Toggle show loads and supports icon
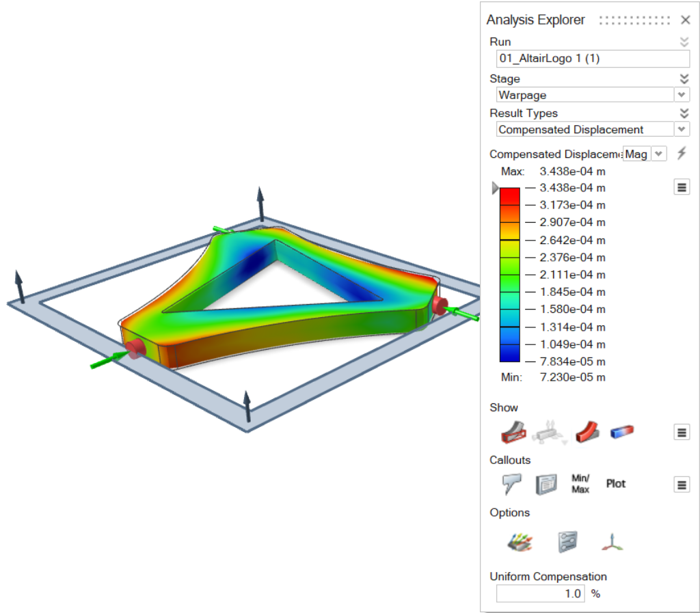 coord(550,432)
